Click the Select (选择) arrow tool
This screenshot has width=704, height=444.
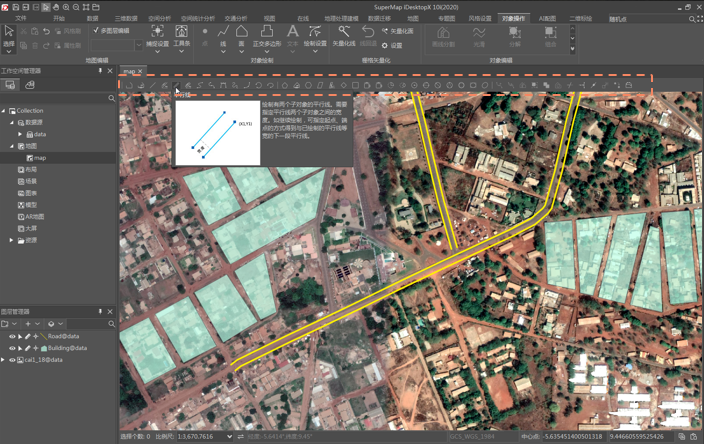coord(9,34)
